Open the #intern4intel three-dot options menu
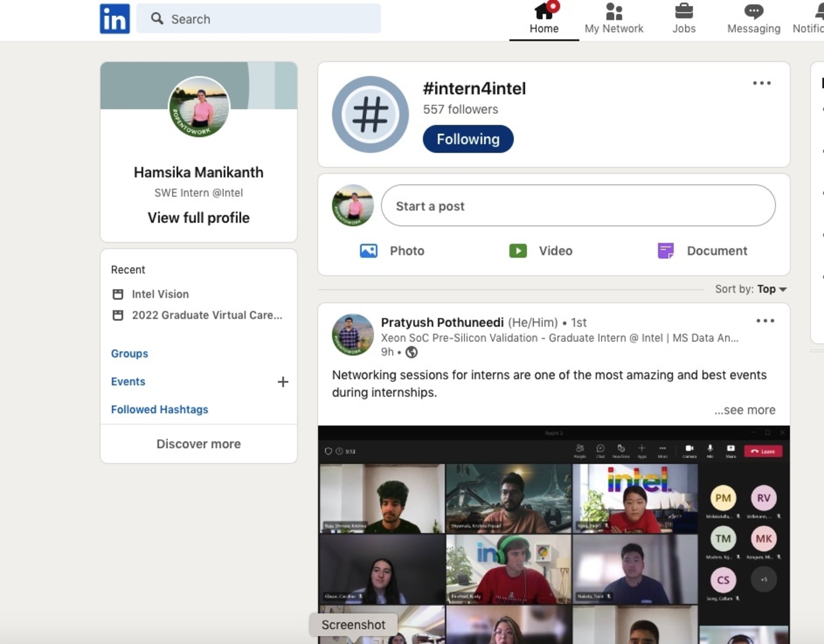Viewport: 824px width, 644px height. 761,83
